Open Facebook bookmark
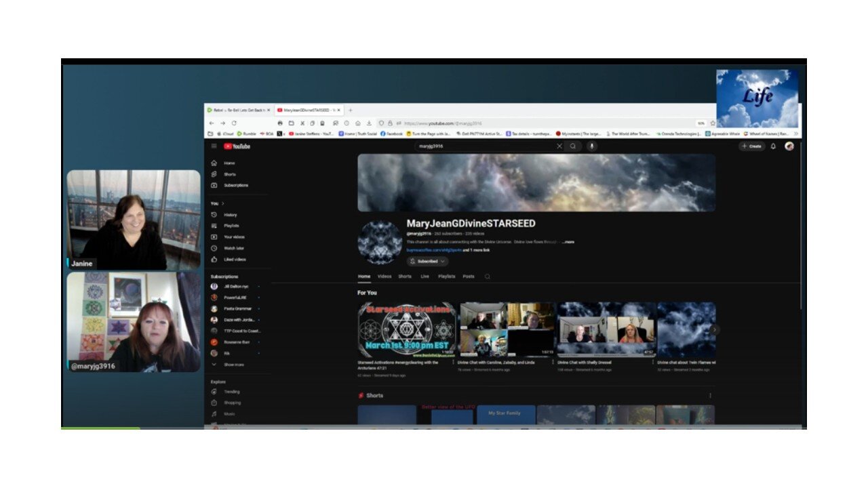 (392, 134)
